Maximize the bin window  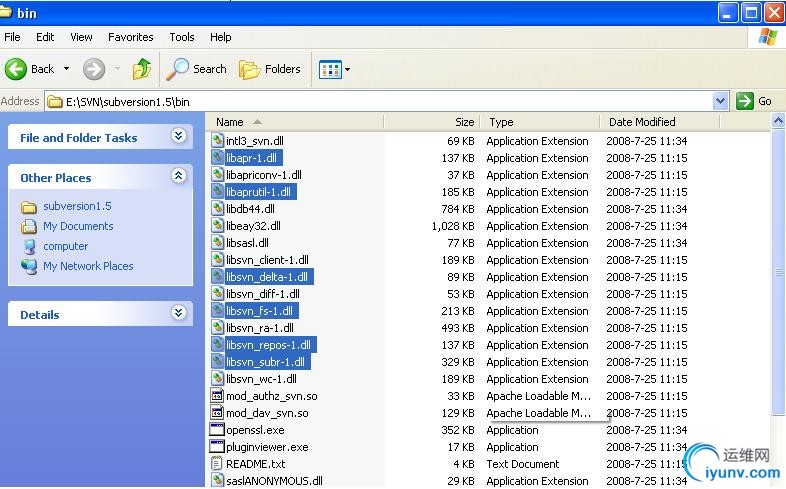point(751,13)
